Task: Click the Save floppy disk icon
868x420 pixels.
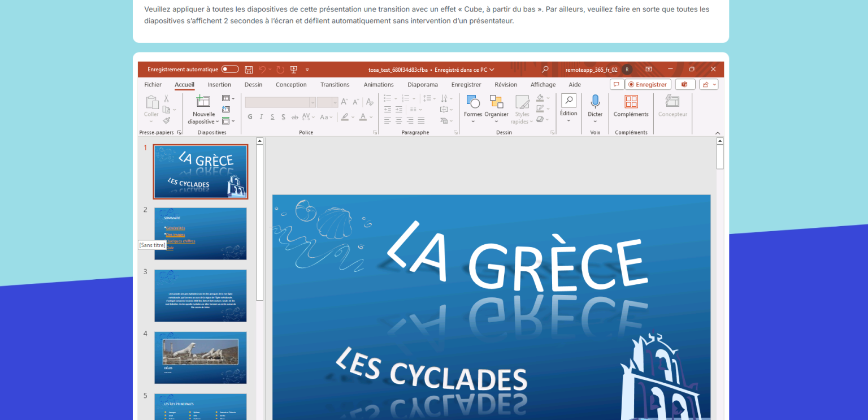Action: tap(249, 70)
